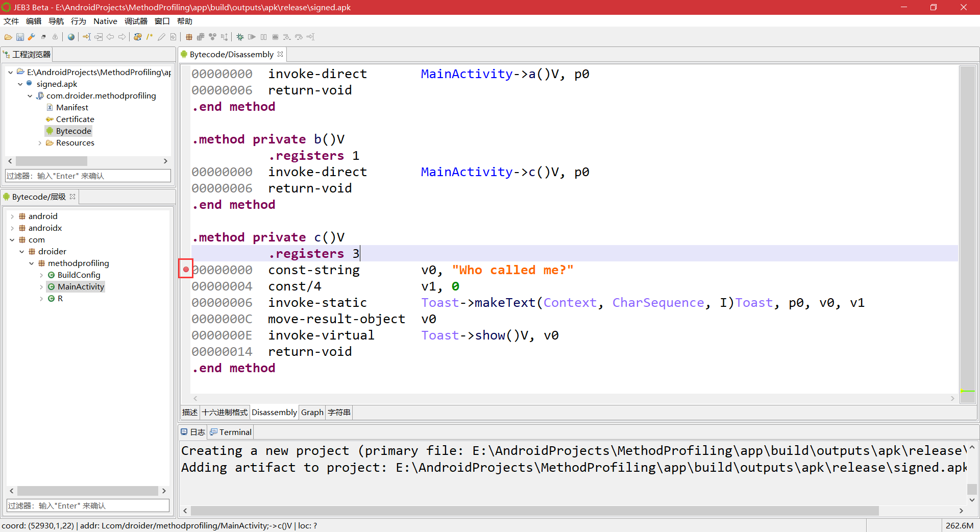
Task: Click the follow arrow icon
Action: (99, 37)
